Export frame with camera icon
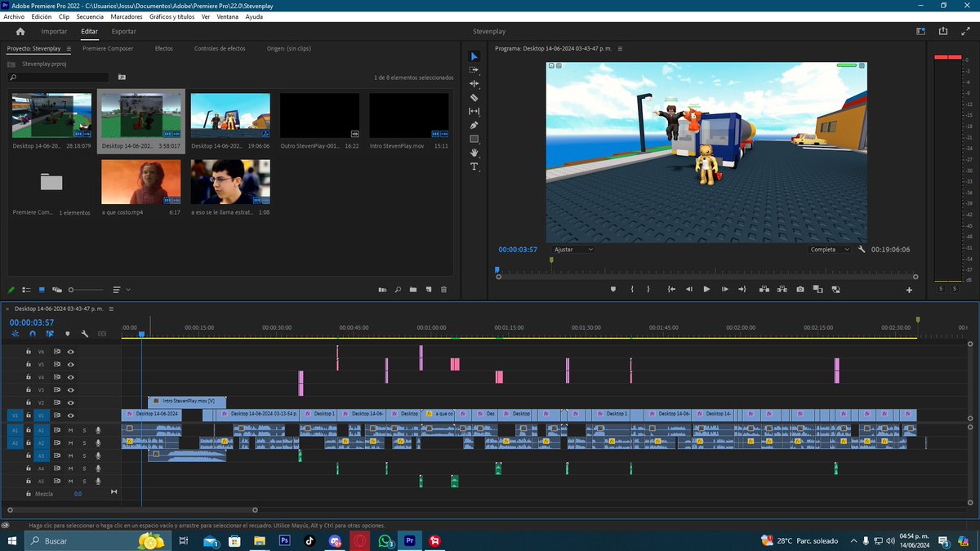This screenshot has height=551, width=980. (800, 289)
